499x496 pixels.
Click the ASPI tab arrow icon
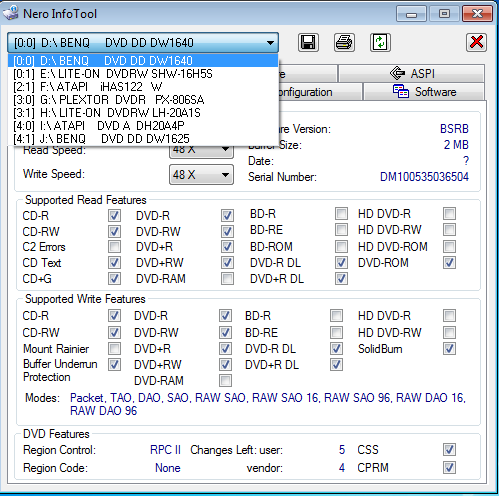pos(397,73)
